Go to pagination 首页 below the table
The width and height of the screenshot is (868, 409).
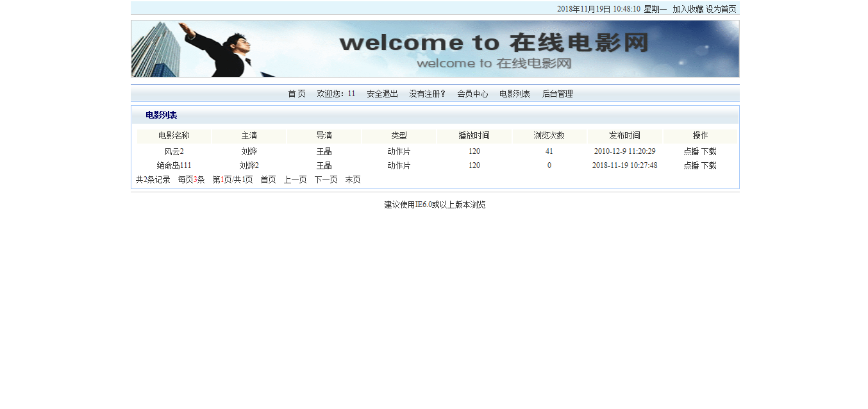(x=269, y=179)
